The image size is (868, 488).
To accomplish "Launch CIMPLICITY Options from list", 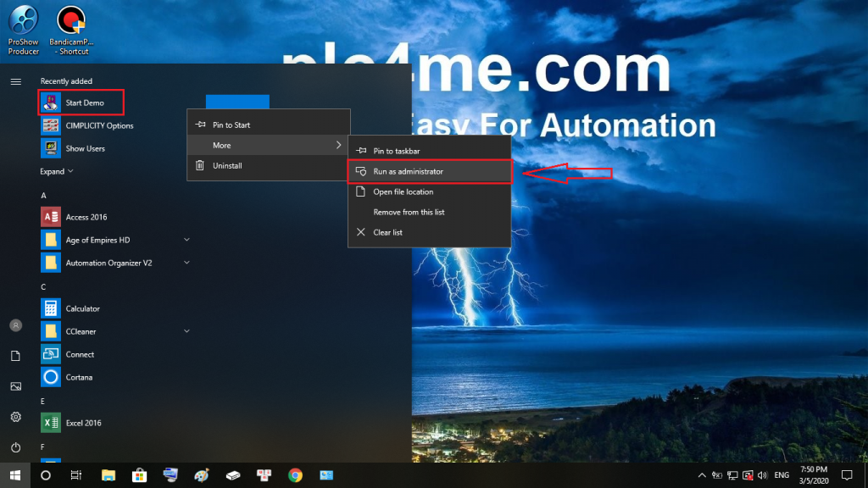I will coord(99,125).
